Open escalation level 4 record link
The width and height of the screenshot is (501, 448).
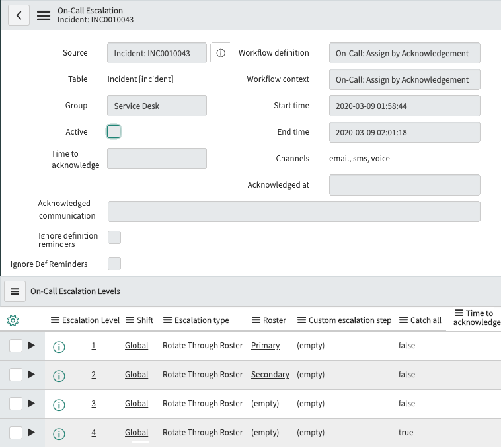pyautogui.click(x=94, y=433)
